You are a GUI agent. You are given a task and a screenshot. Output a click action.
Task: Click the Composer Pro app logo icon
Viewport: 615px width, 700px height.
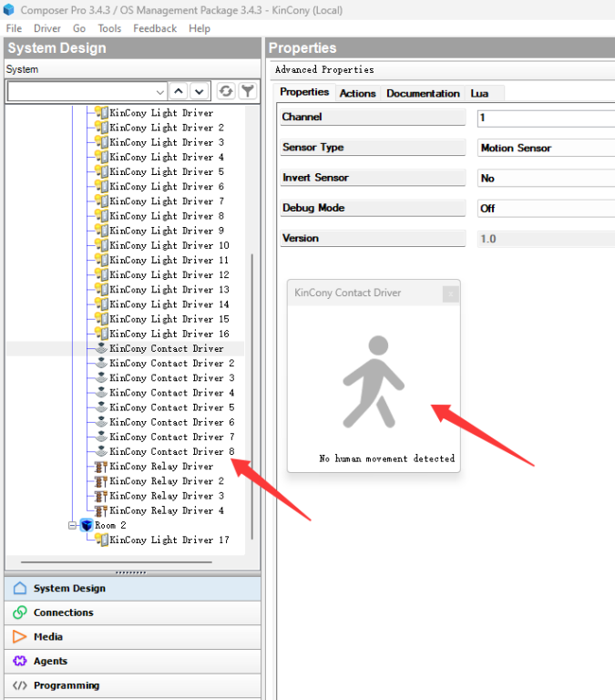pos(8,9)
